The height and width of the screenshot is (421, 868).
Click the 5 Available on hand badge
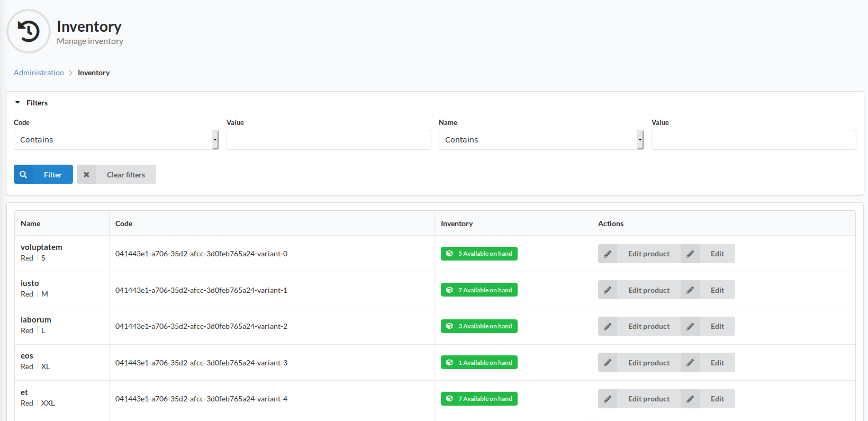(479, 254)
